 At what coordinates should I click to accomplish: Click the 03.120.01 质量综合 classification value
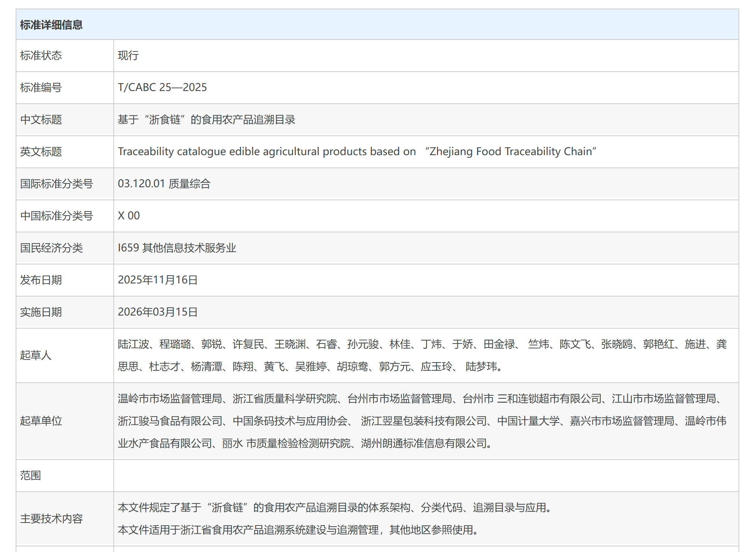(x=164, y=184)
